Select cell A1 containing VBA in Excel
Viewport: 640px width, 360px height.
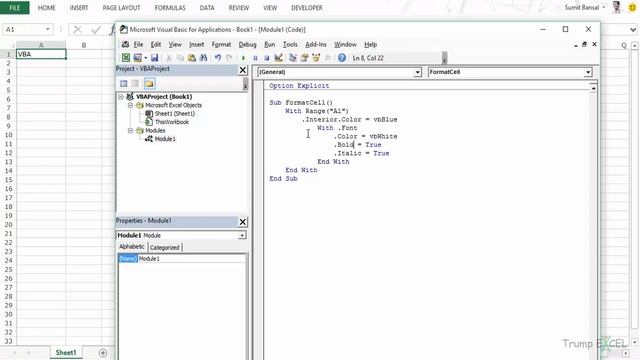(x=41, y=54)
